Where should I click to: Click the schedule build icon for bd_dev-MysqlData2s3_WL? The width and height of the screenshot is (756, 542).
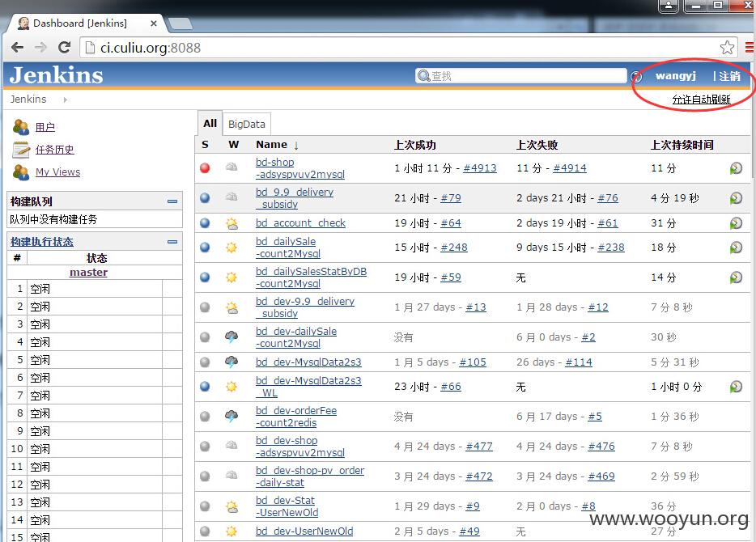(736, 387)
